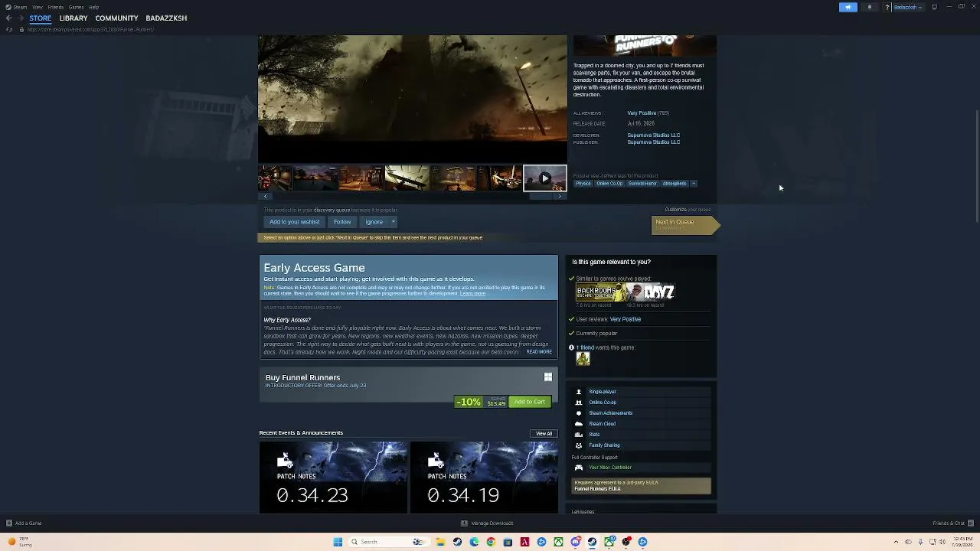The height and width of the screenshot is (551, 980).
Task: Open the Very Positive all reviews link
Action: [x=642, y=113]
